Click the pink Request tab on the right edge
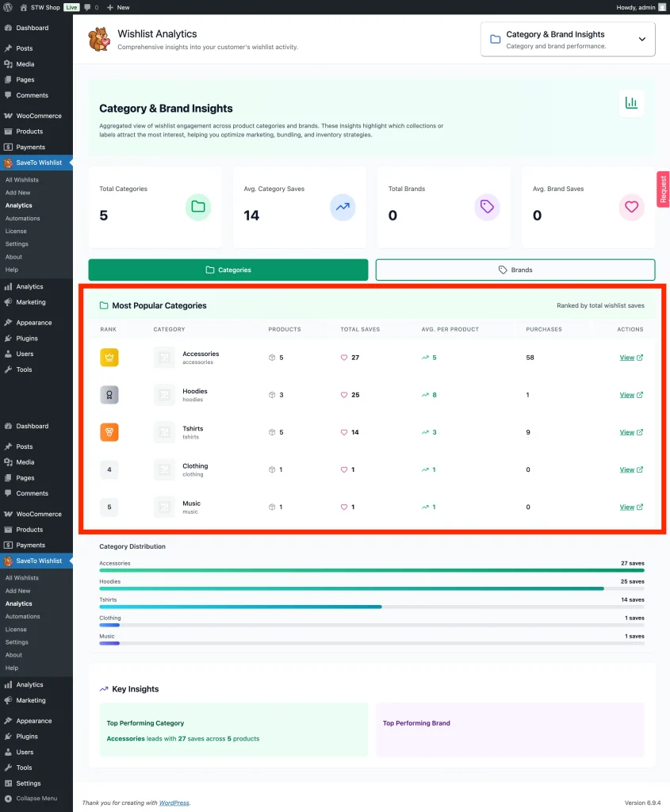The width and height of the screenshot is (670, 812). (663, 189)
